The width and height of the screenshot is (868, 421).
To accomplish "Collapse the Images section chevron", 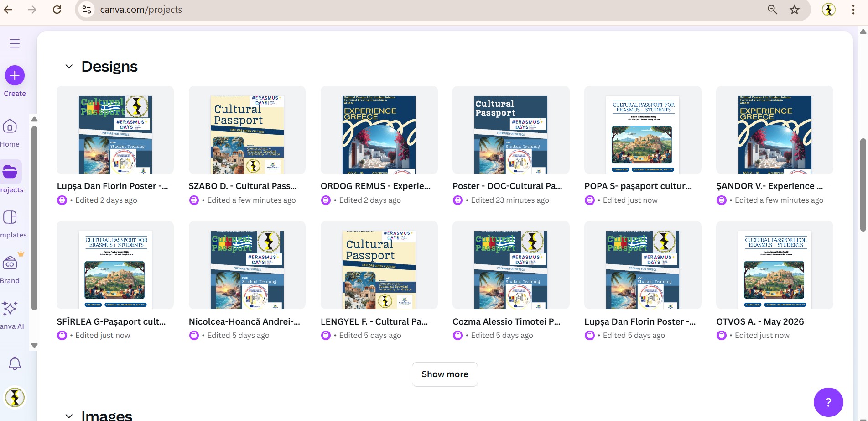I will click(69, 416).
